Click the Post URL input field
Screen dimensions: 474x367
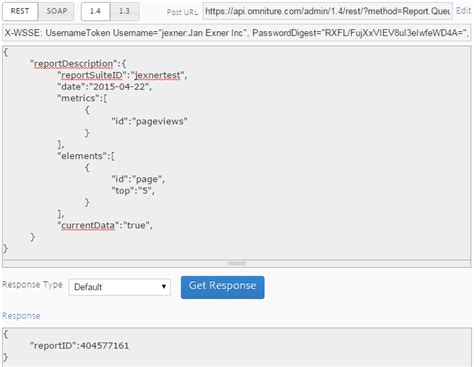(327, 11)
